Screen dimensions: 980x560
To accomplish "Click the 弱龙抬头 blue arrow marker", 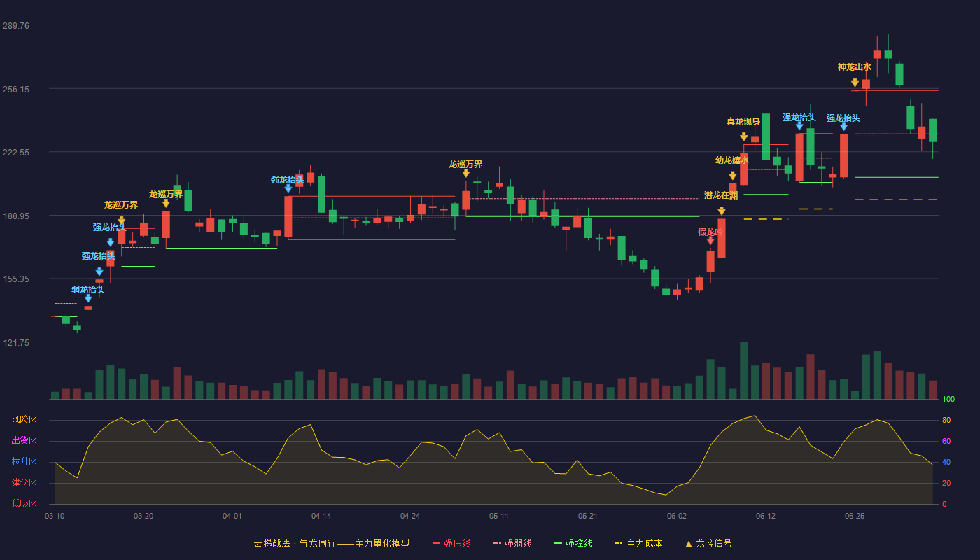I will (88, 298).
